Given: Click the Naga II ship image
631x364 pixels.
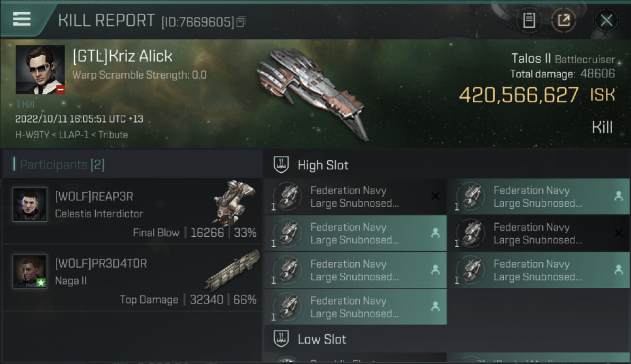Looking at the screenshot, I should [232, 269].
